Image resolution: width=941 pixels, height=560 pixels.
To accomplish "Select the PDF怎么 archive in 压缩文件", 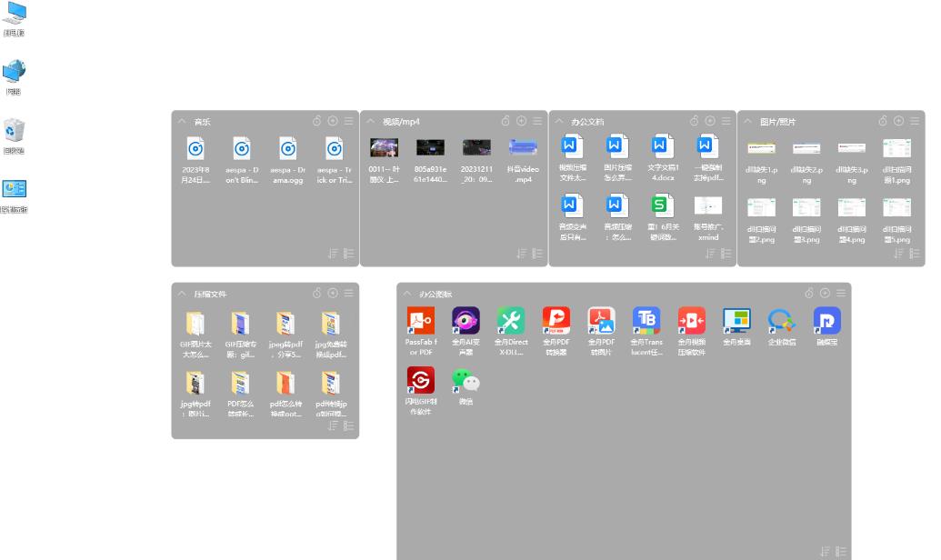I will pyautogui.click(x=241, y=383).
